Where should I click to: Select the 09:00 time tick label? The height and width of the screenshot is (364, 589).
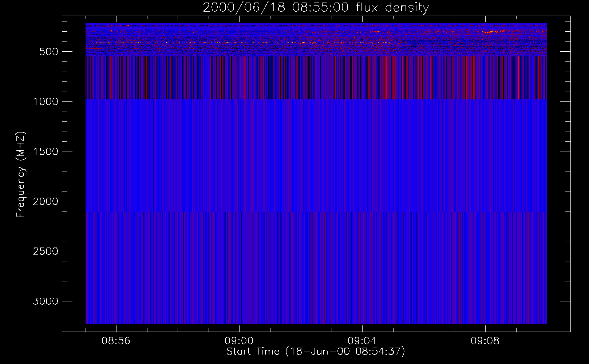click(239, 341)
